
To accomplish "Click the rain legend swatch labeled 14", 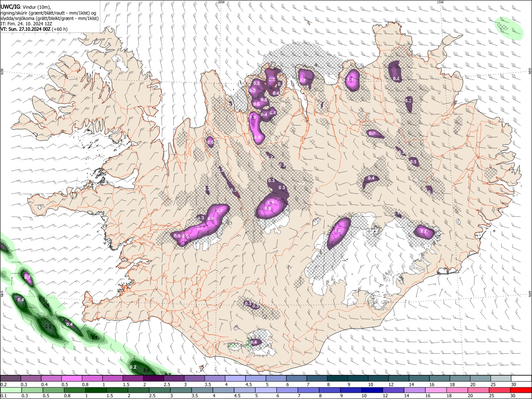I will pyautogui.click(x=414, y=390).
